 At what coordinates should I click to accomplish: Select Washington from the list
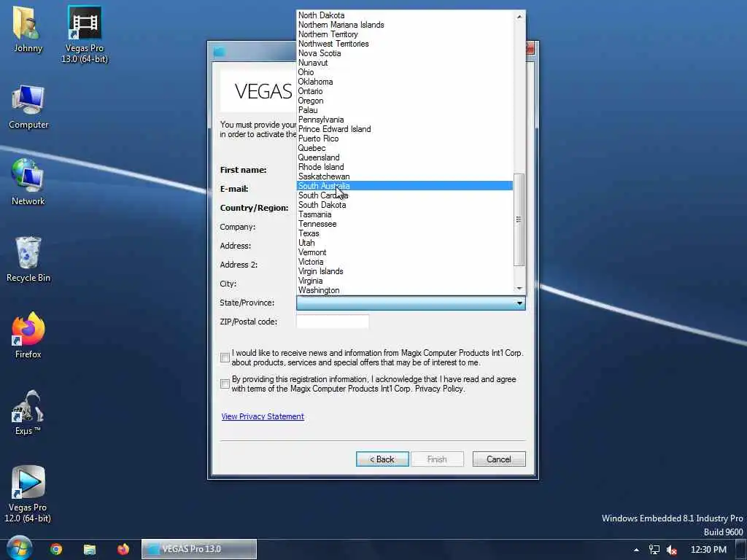point(404,290)
